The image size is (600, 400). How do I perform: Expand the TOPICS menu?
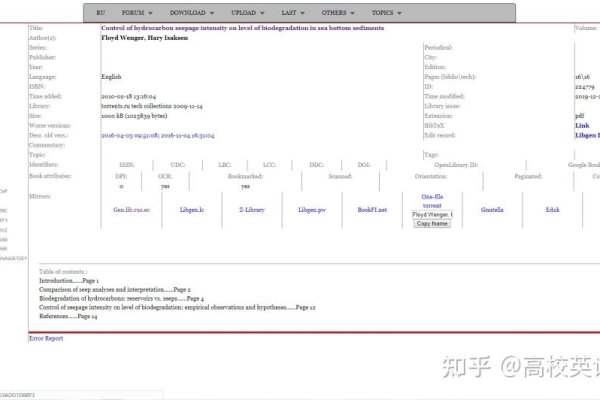[x=387, y=13]
